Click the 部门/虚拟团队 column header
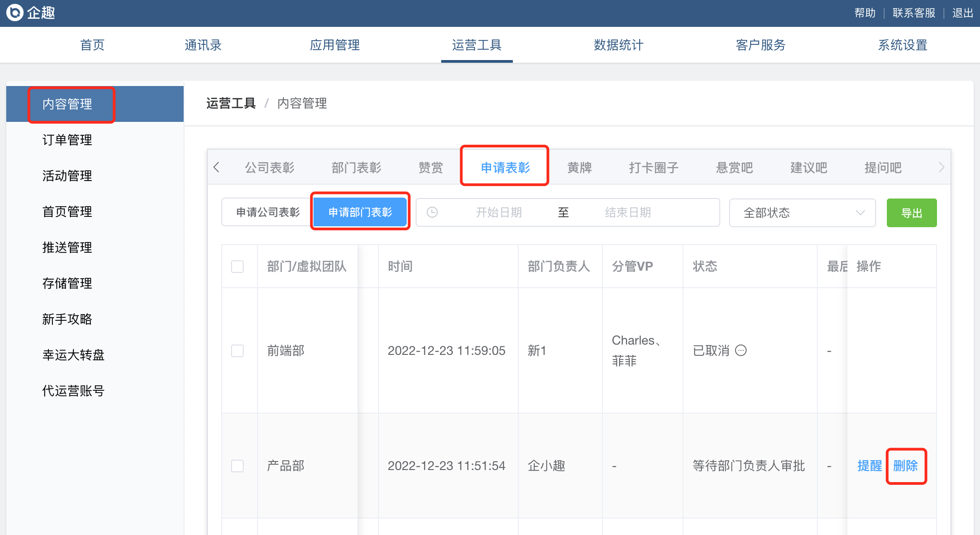 coord(307,267)
